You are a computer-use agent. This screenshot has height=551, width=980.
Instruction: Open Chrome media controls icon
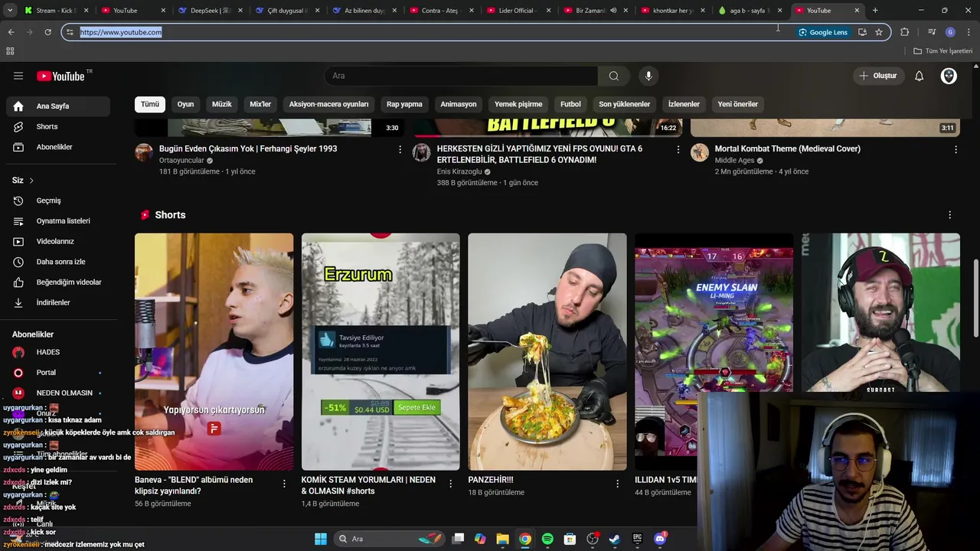coord(932,32)
